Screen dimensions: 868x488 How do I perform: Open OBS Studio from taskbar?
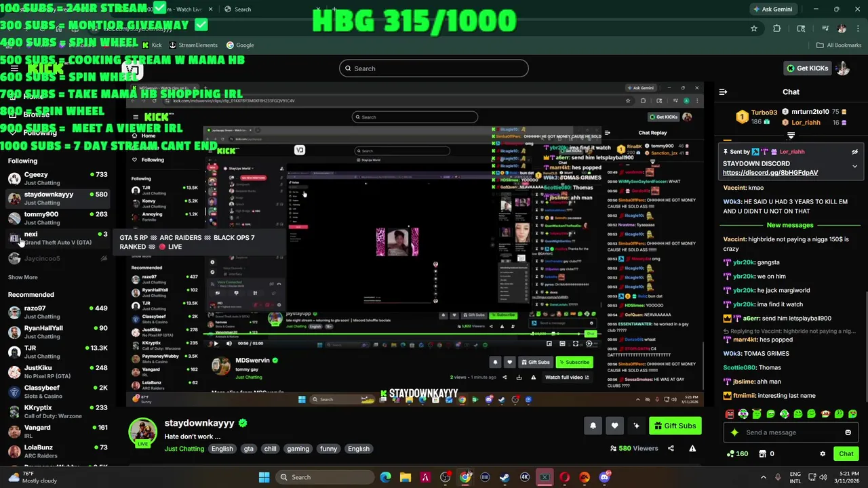pyautogui.click(x=445, y=477)
